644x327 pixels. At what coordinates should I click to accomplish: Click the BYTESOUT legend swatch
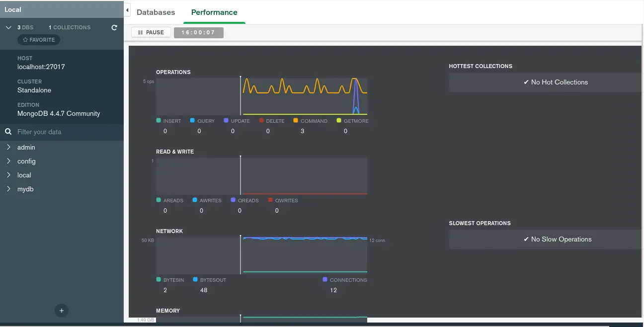click(195, 279)
